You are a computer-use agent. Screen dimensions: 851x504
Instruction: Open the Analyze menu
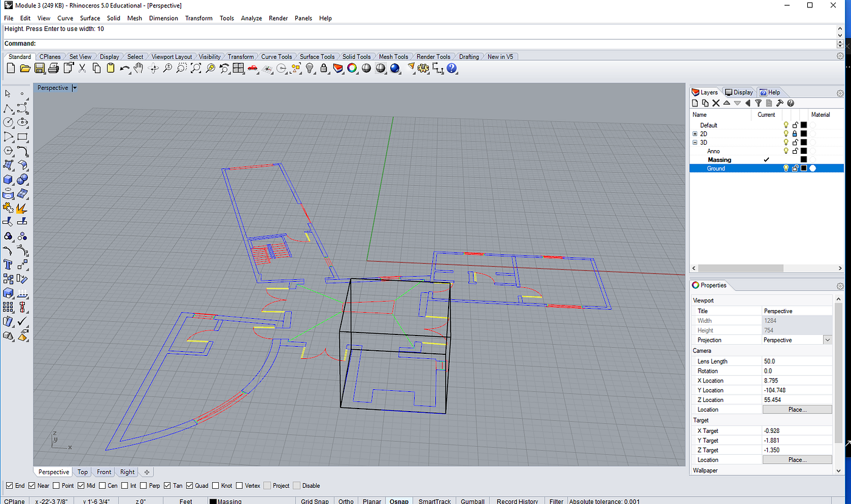pos(251,18)
